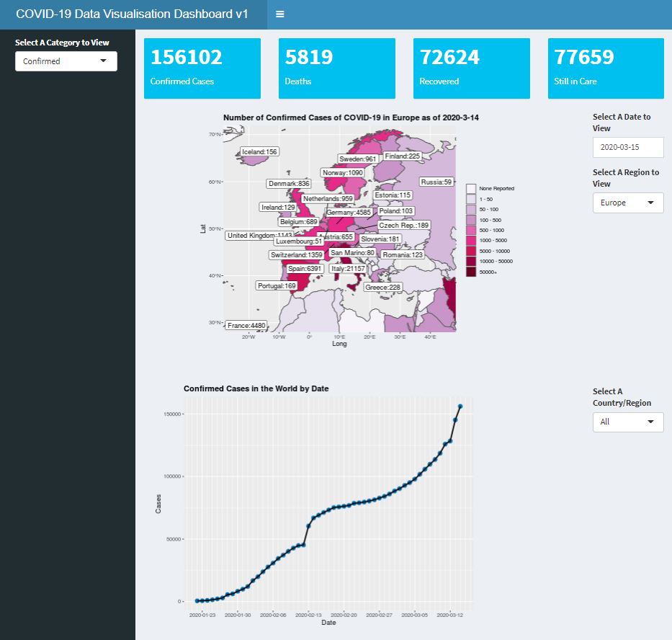Click the Recovered value box showing 72624
Screen dimensions: 672x640
(x=471, y=67)
